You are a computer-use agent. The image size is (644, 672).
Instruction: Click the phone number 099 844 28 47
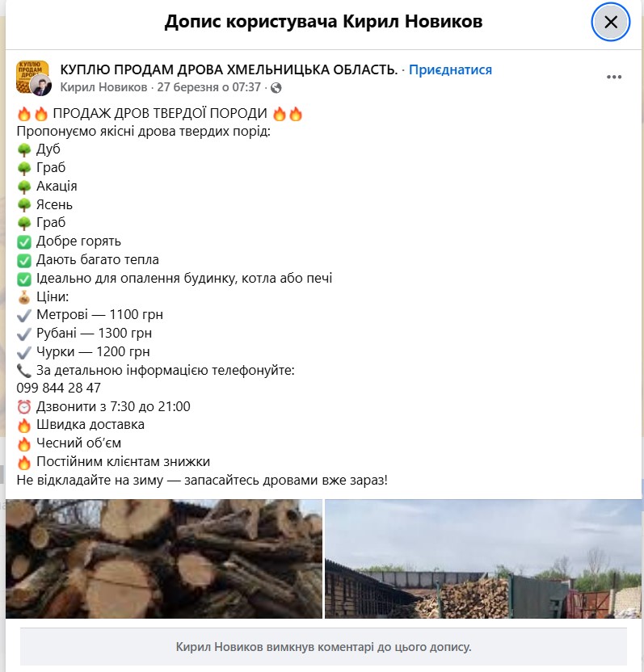tap(59, 388)
